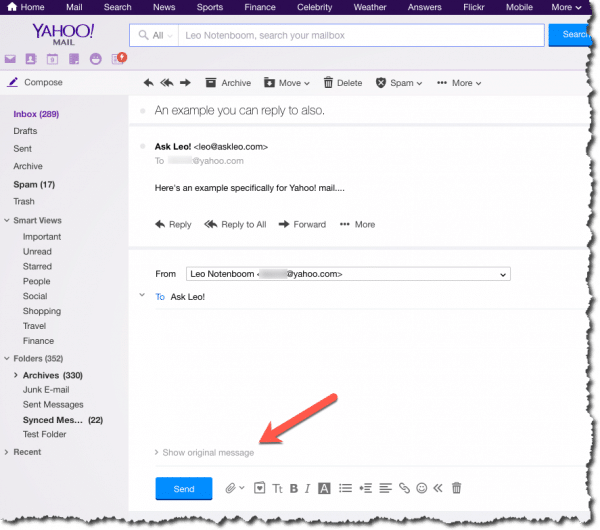The image size is (600, 530).
Task: Go to Celebrity in the top navigation
Action: pos(315,7)
